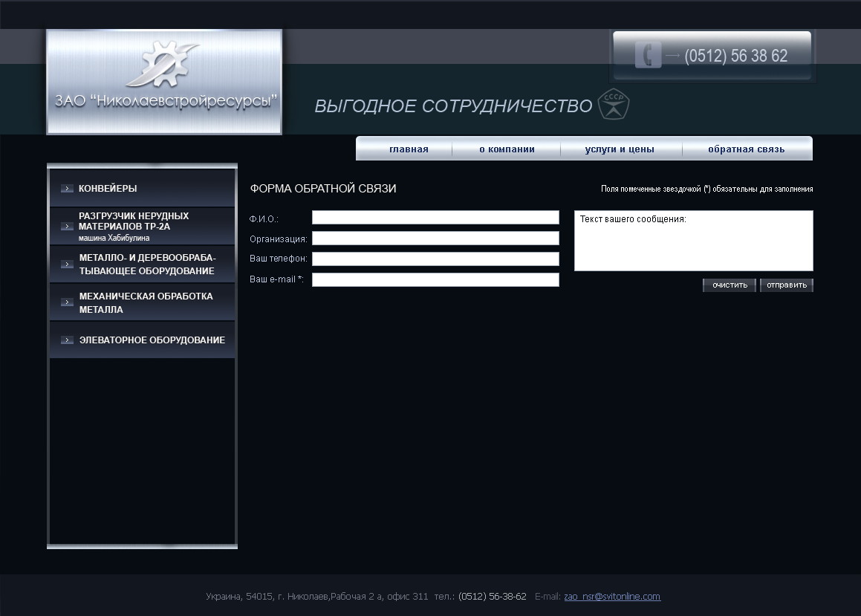The width and height of the screenshot is (861, 616).
Task: Click arrow icon beside Конвейеры
Action: (x=67, y=189)
